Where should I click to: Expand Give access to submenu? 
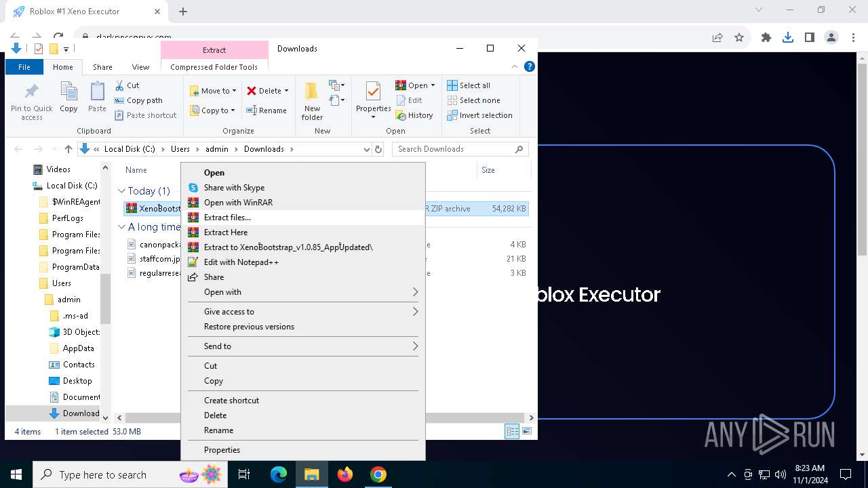[302, 312]
